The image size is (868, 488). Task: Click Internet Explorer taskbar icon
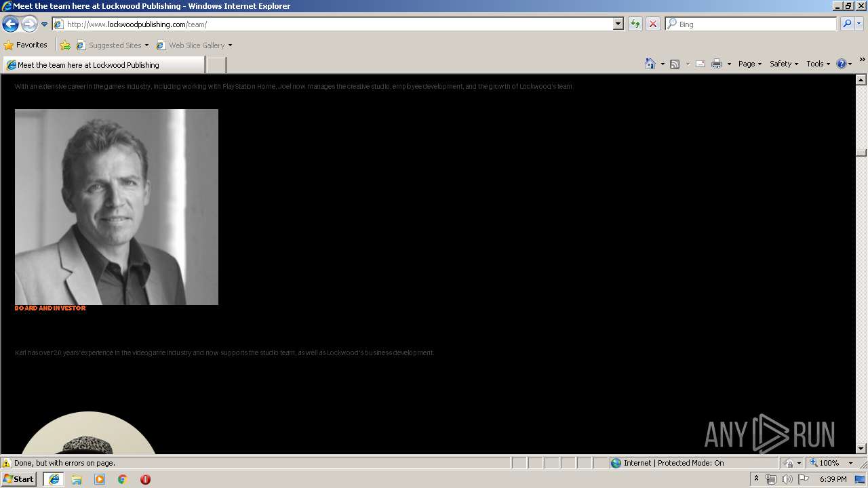54,479
